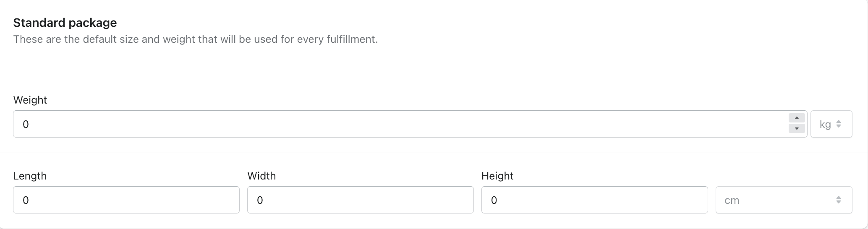
Task: Select the 0 value in Height field
Action: [494, 200]
